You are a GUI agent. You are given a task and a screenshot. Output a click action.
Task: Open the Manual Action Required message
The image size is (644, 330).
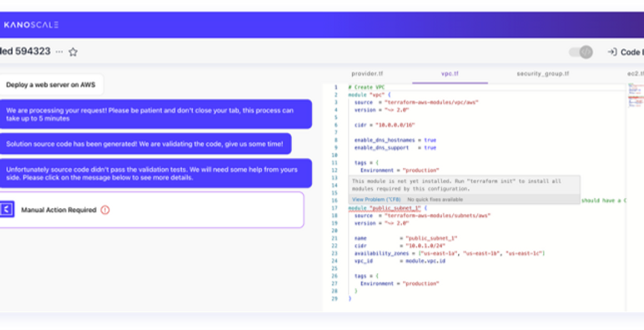pyautogui.click(x=152, y=210)
